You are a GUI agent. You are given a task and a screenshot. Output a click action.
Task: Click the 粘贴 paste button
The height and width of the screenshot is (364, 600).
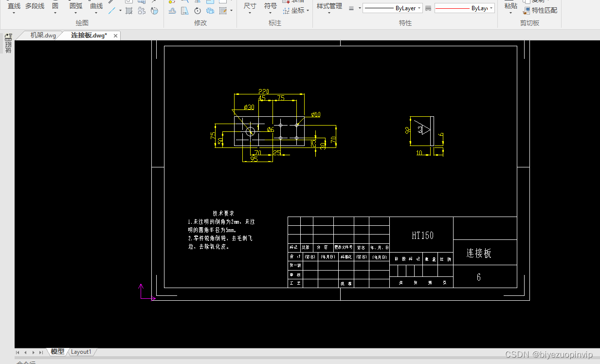[x=510, y=6]
